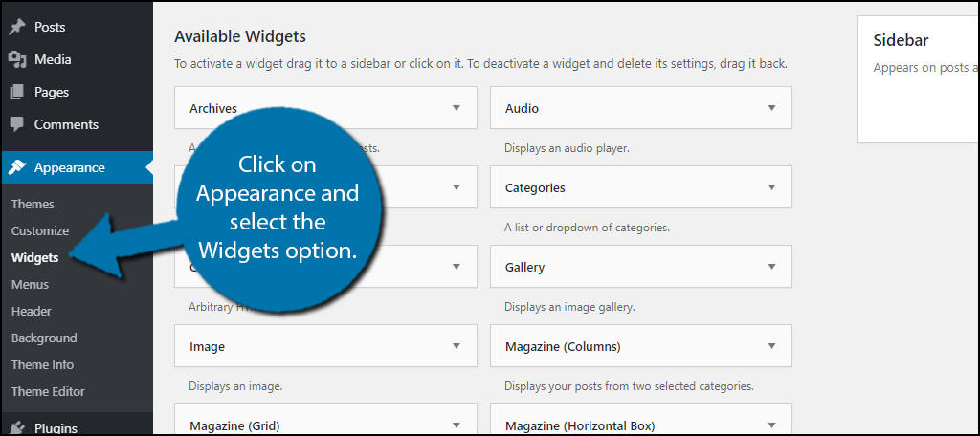Click the Gallery widget title

[525, 267]
